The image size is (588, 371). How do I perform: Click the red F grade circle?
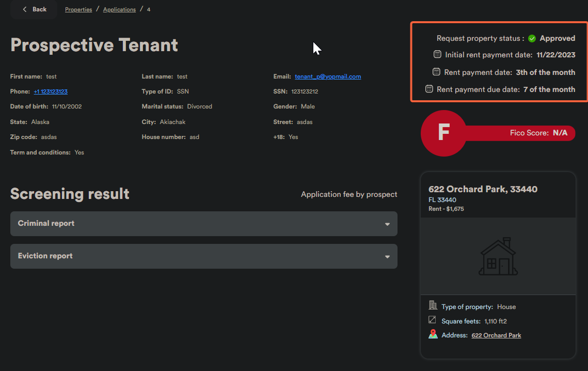coord(443,133)
